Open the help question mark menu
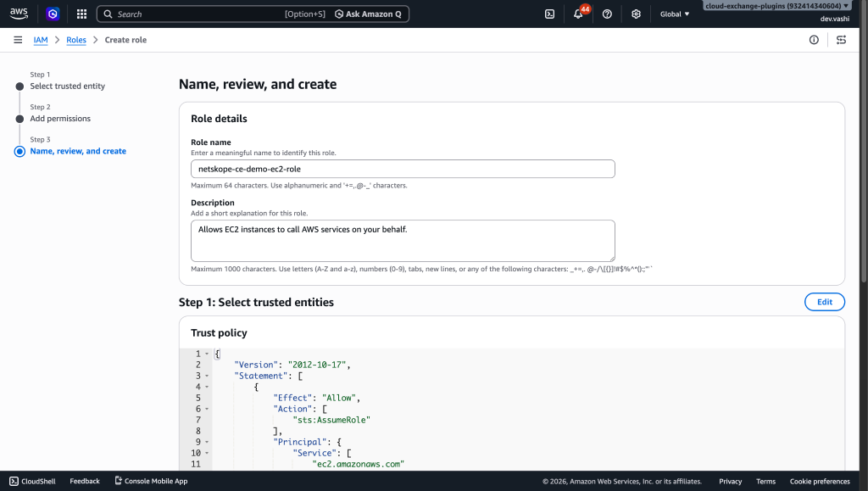This screenshot has width=868, height=491. (x=607, y=14)
